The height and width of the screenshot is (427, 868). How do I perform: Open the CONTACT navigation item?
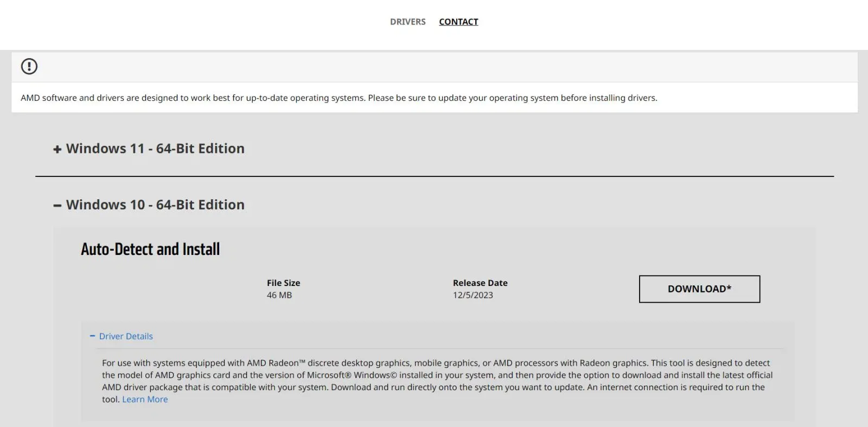pos(458,22)
